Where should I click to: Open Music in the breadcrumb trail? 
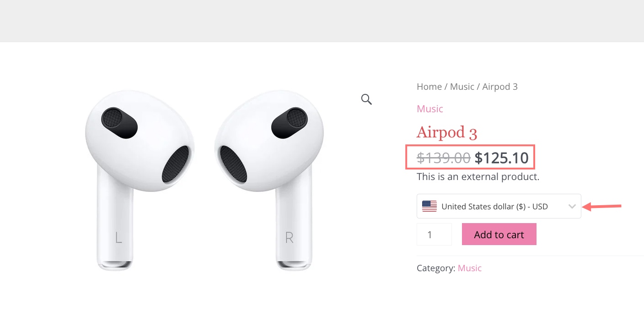pyautogui.click(x=462, y=87)
